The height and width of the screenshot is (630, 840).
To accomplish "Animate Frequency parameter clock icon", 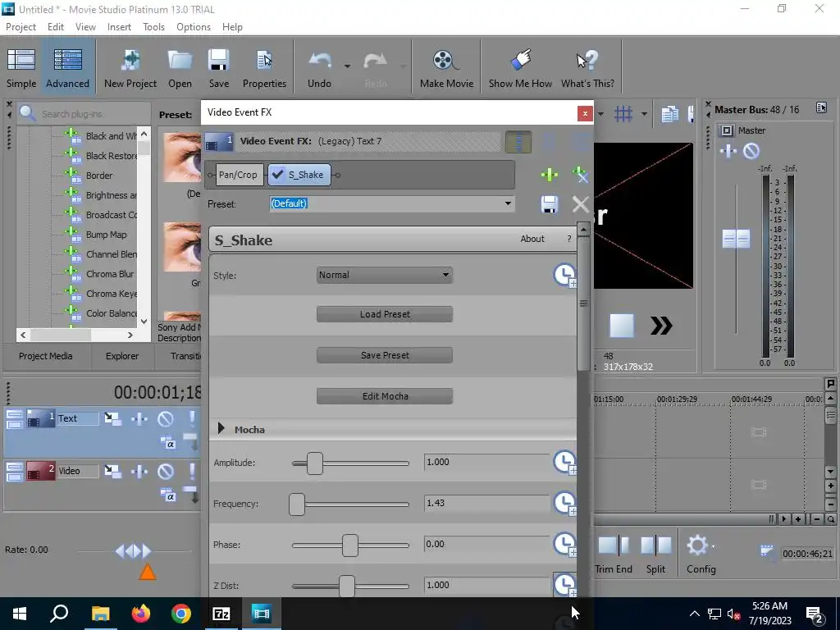I will click(564, 504).
